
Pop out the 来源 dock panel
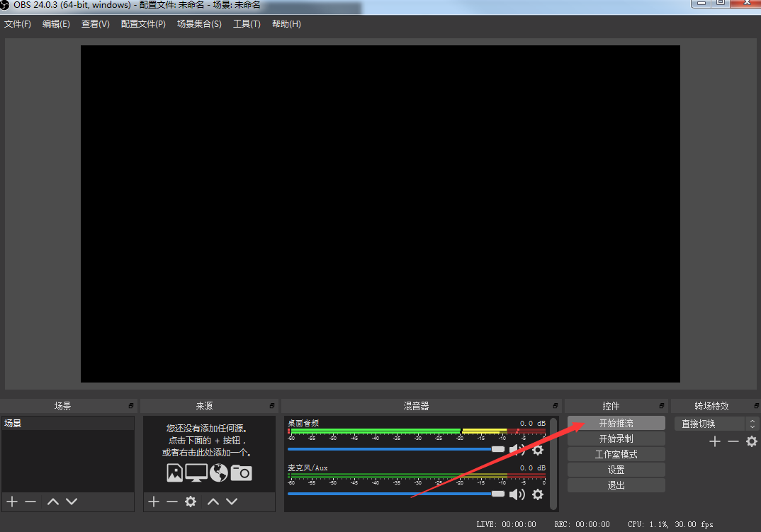272,406
